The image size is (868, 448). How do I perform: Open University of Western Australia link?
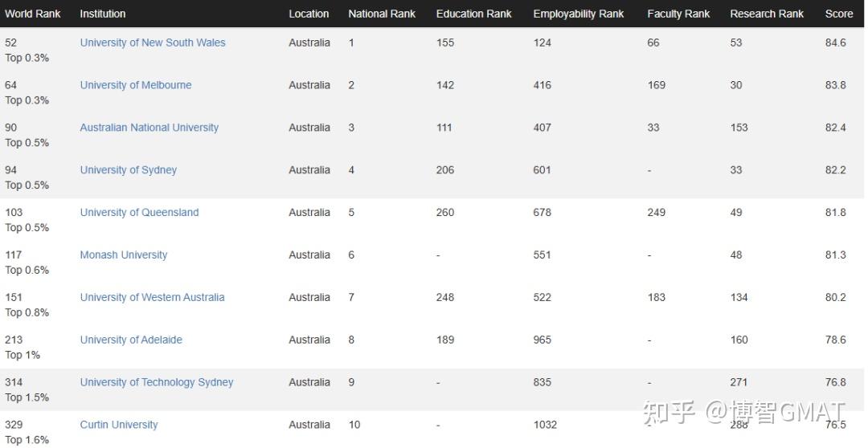(x=152, y=298)
